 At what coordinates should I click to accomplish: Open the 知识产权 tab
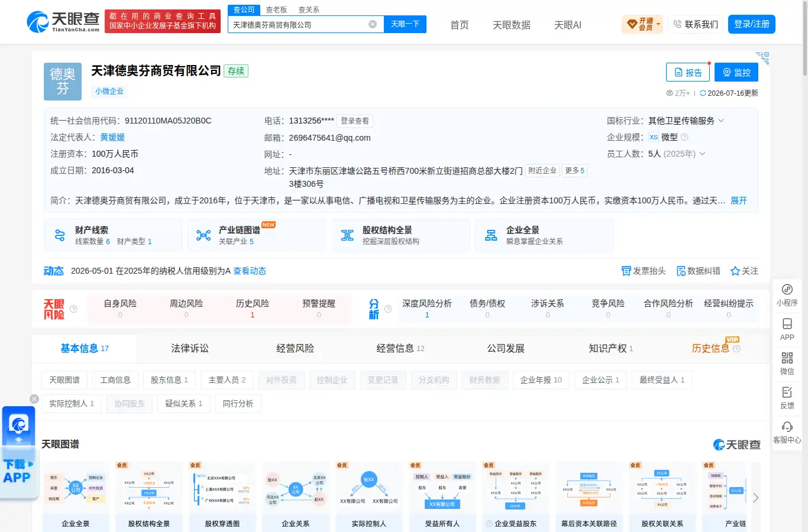coord(611,348)
